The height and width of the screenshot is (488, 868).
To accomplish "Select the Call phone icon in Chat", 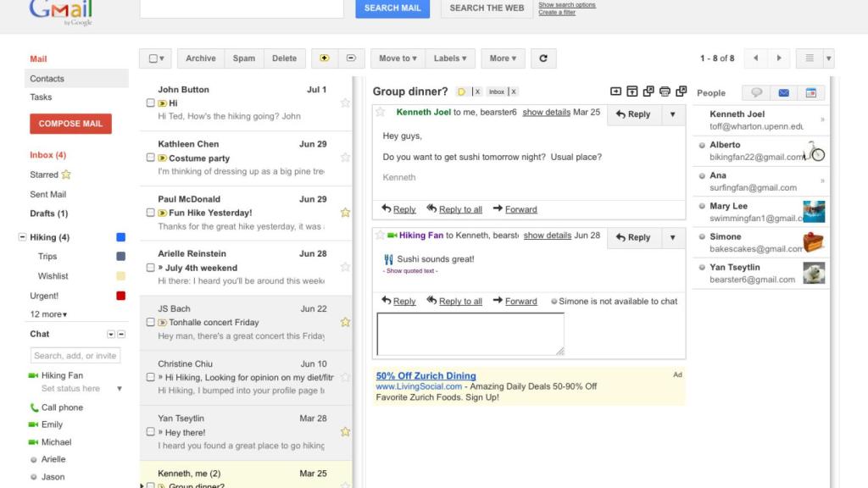I will click(x=32, y=407).
